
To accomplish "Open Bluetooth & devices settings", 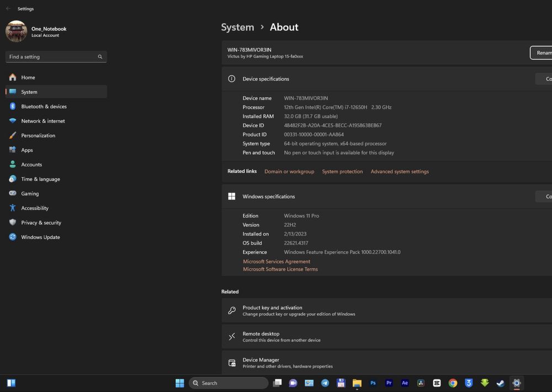I will point(56,107).
